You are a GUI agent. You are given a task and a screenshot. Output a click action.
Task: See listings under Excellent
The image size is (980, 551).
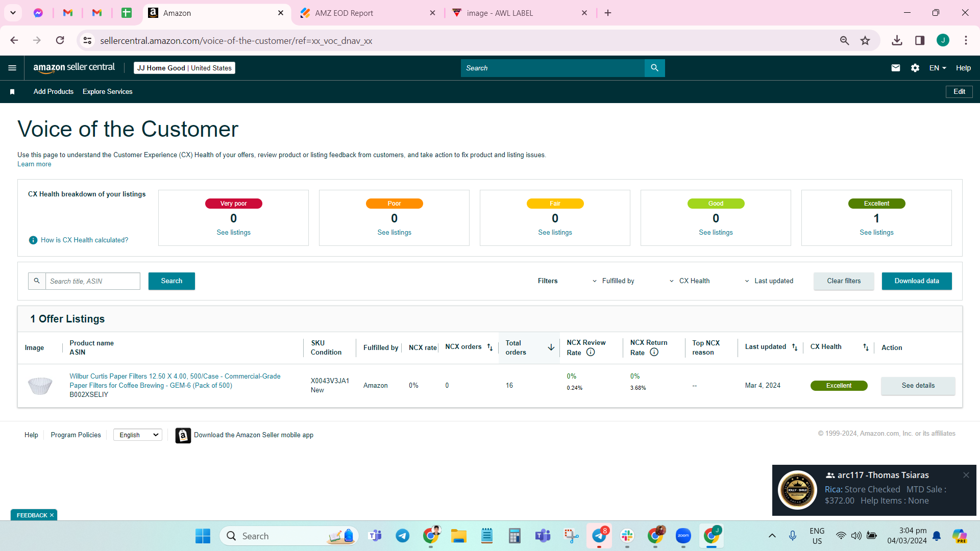[x=876, y=233]
